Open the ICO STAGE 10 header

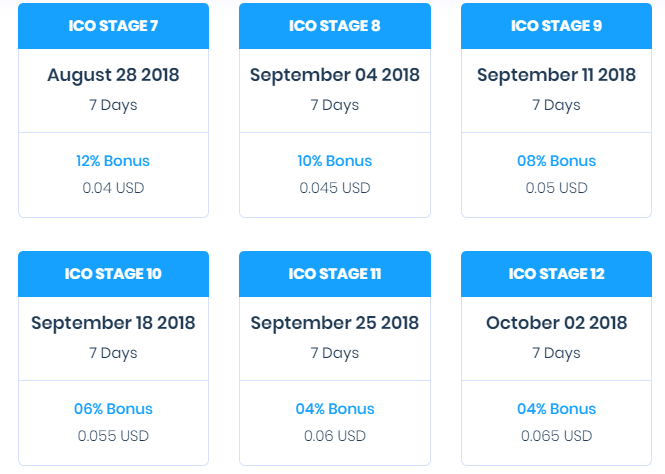click(x=113, y=274)
